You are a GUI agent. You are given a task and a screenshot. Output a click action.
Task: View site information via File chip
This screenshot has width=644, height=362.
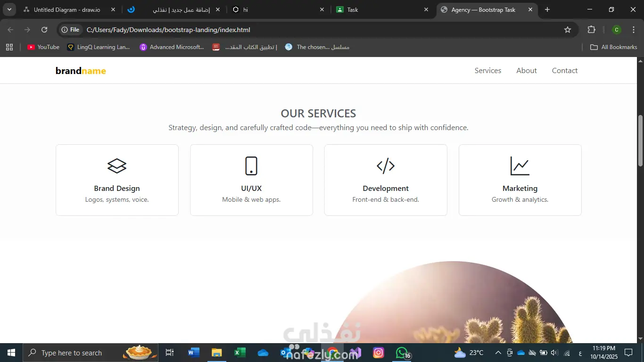[x=70, y=30]
